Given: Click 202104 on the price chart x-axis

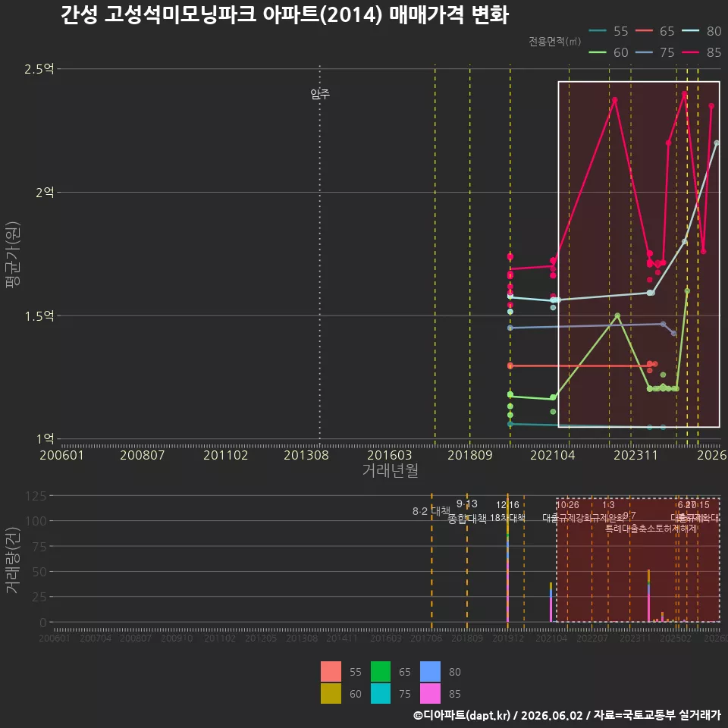Looking at the screenshot, I should pyautogui.click(x=553, y=455).
